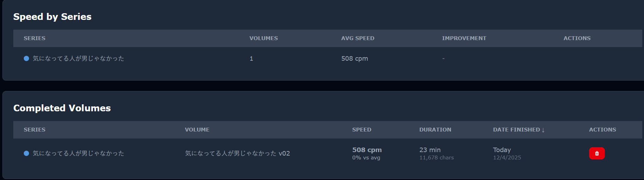The image size is (644, 180).
Task: Click Volume column header in Completed Volumes
Action: 197,130
